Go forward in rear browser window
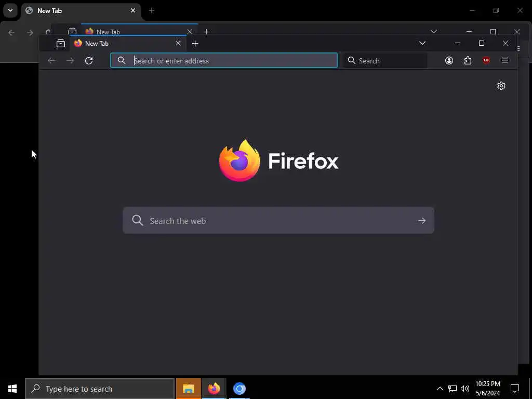 (30, 33)
